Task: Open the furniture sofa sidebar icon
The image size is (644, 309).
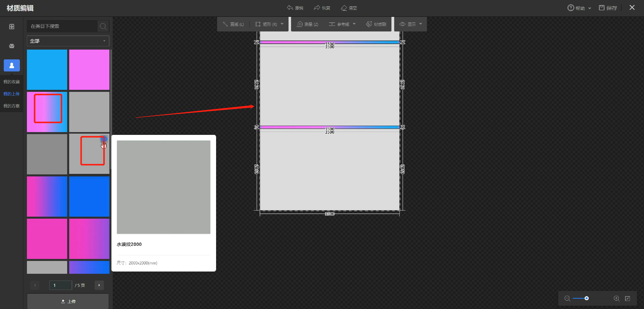Action: point(12,46)
